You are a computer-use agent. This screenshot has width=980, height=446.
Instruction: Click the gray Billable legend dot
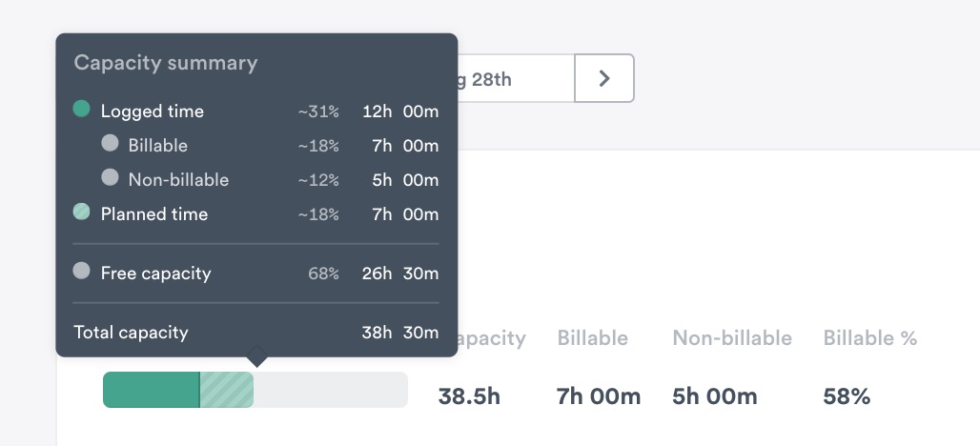point(110,144)
